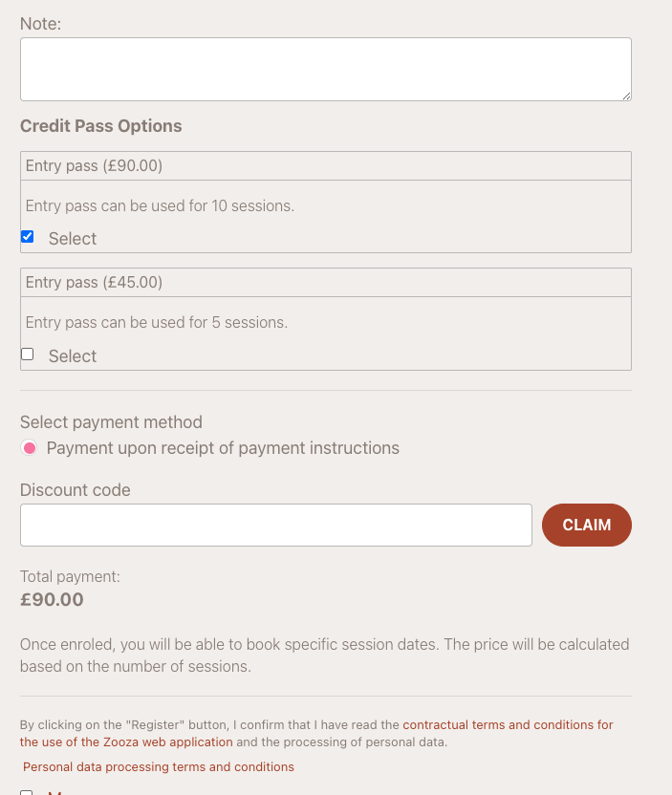Click the Select label for the £45.00 pass

(71, 355)
